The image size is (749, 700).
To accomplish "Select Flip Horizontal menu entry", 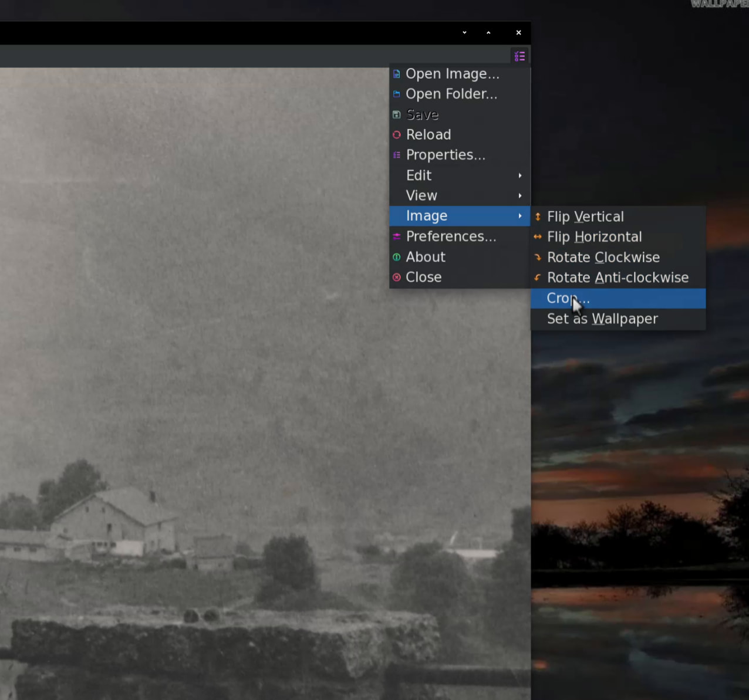I will [594, 237].
